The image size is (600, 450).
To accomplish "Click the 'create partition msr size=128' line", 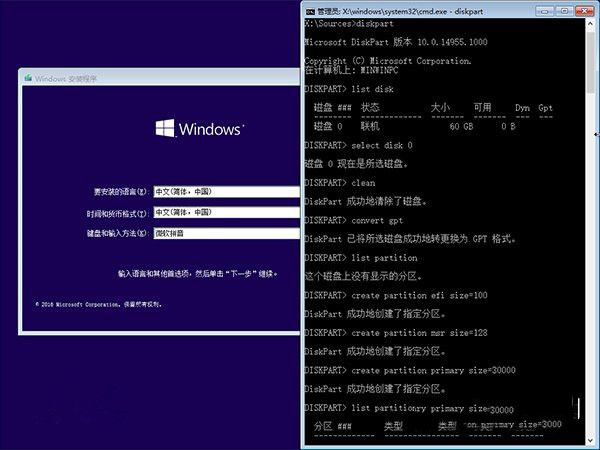I will 396,333.
